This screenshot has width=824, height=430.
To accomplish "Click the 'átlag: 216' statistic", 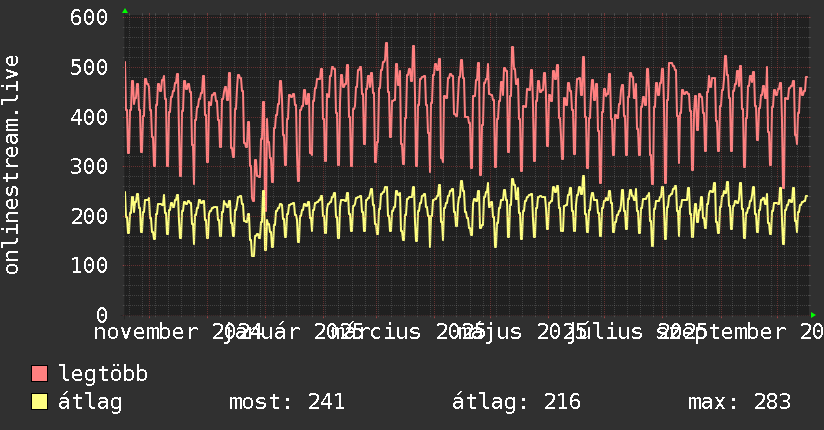I will coord(516,402).
